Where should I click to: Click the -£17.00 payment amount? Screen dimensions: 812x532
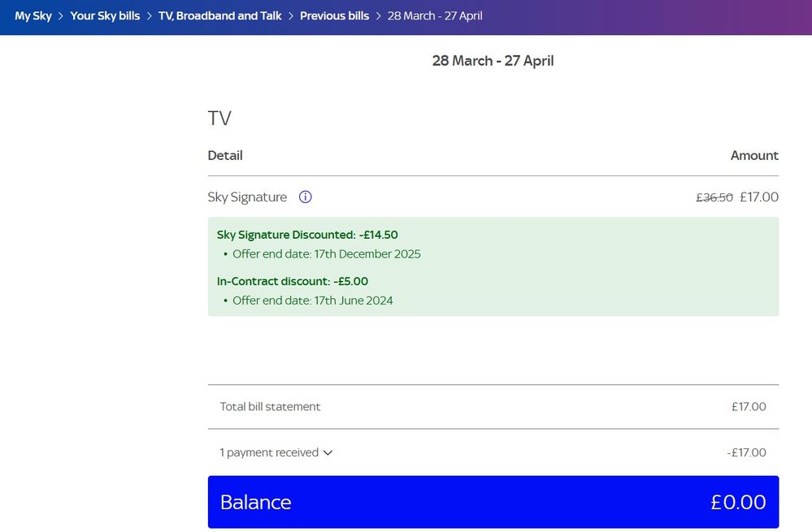coord(747,453)
